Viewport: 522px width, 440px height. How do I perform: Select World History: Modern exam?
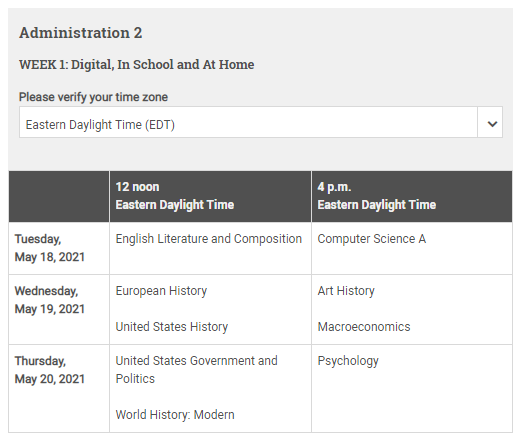[175, 415]
